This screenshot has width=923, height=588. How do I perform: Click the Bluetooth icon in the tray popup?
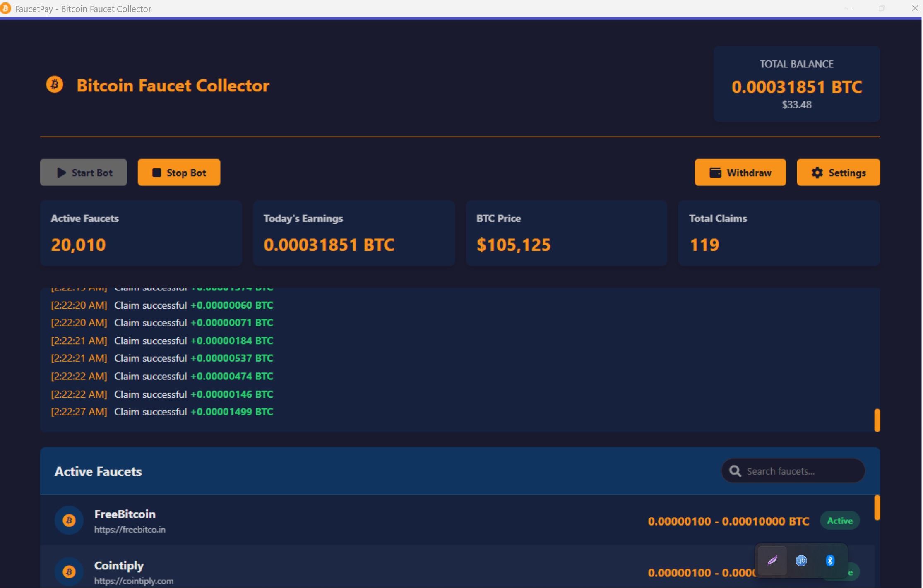tap(830, 561)
